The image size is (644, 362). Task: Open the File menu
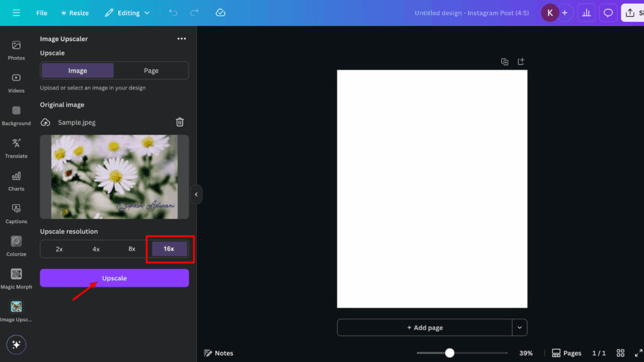(42, 13)
